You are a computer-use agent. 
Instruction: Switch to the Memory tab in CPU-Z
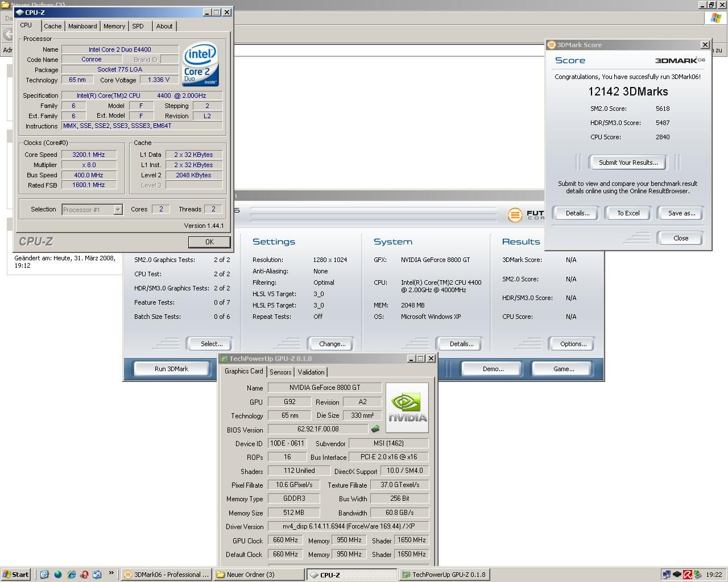point(114,26)
